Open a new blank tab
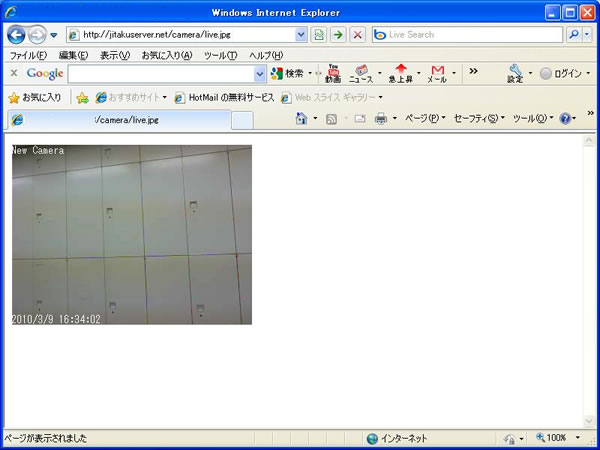The image size is (600, 450). click(x=242, y=121)
